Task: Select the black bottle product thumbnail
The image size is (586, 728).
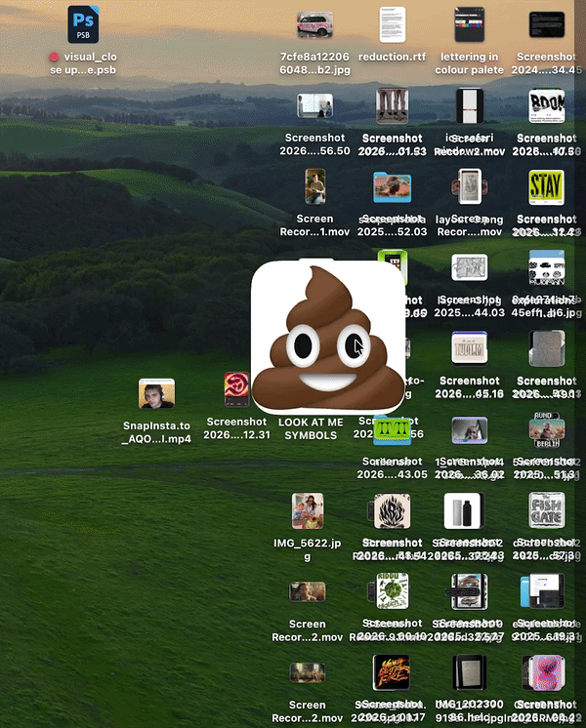Action: pyautogui.click(x=464, y=510)
